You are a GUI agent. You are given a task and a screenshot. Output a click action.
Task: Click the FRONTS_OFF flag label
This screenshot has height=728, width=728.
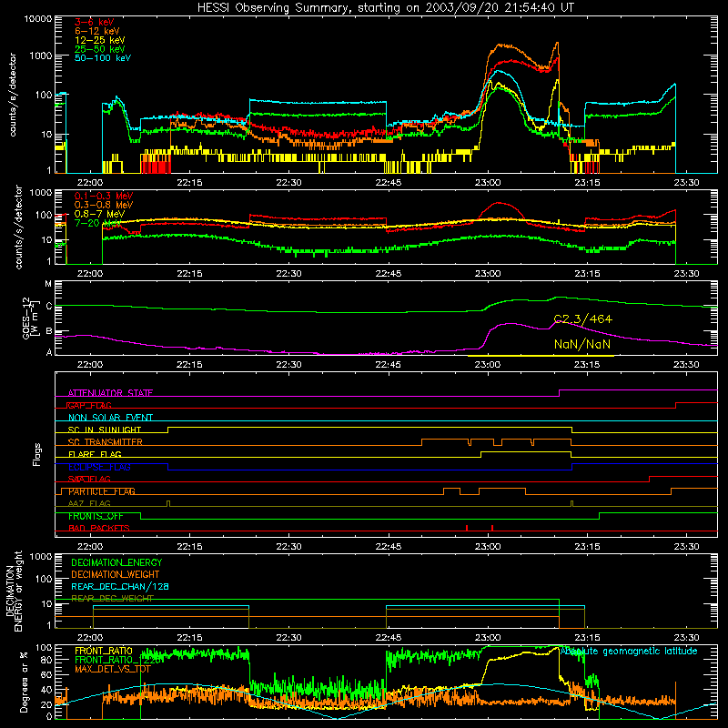(96, 516)
